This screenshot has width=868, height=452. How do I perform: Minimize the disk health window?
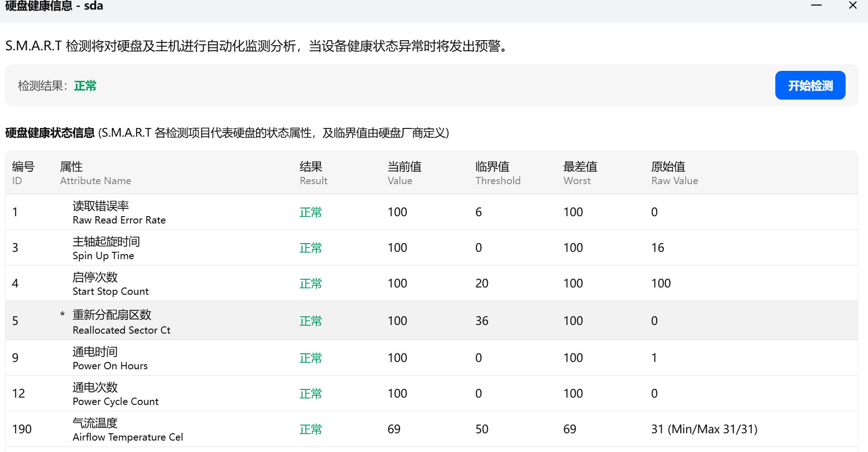(816, 6)
